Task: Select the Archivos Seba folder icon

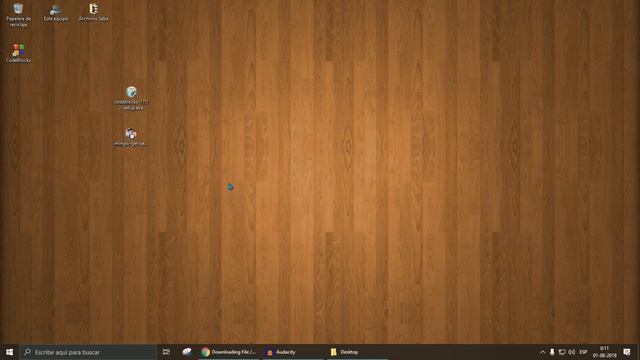Action: pos(93,12)
